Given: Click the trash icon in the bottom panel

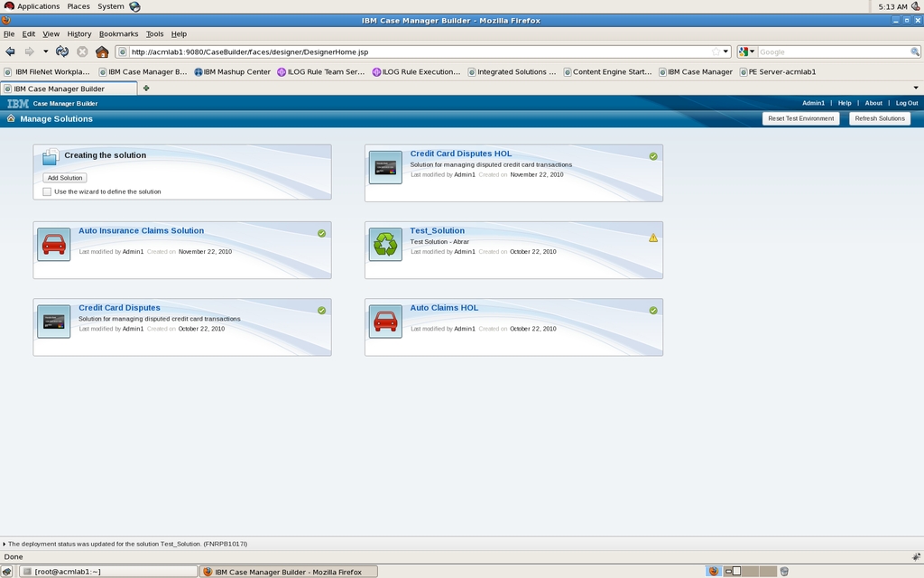Looking at the screenshot, I should 784,571.
